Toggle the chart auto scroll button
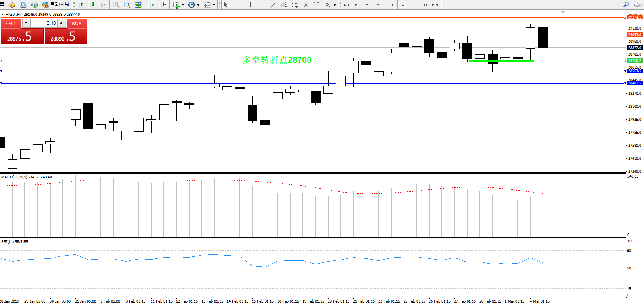The height and width of the screenshot is (305, 644). [x=152, y=5]
